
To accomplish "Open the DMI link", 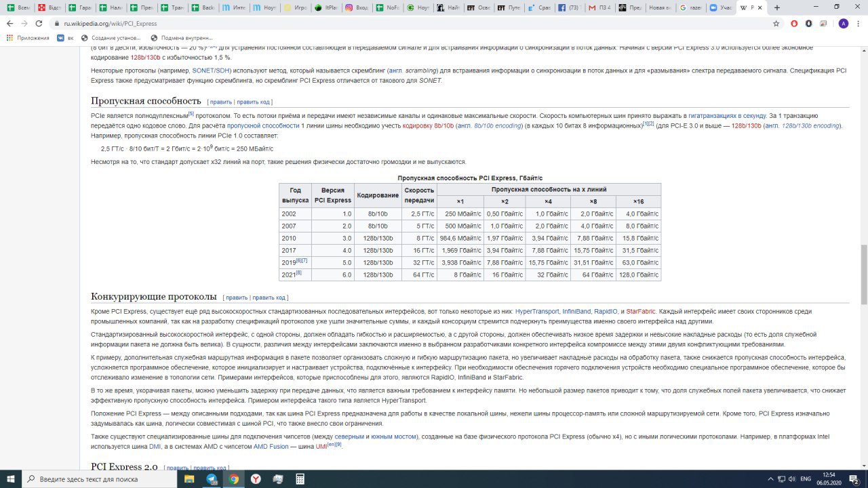I will [155, 447].
